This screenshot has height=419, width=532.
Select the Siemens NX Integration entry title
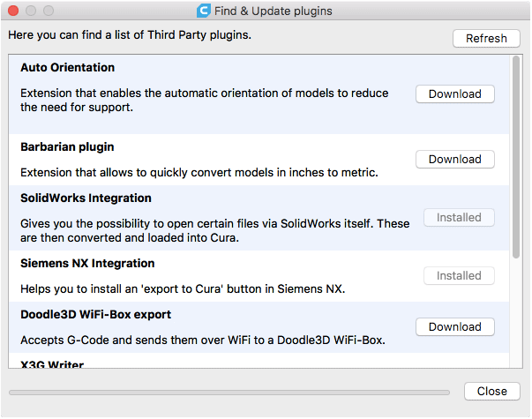pyautogui.click(x=87, y=264)
